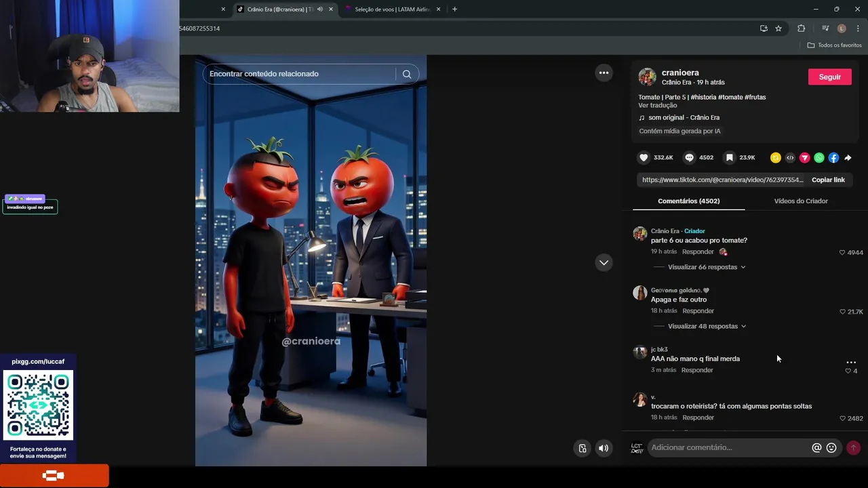This screenshot has height=488, width=868.
Task: Like the comment about 'trocaram o roteirista'
Action: (x=842, y=418)
